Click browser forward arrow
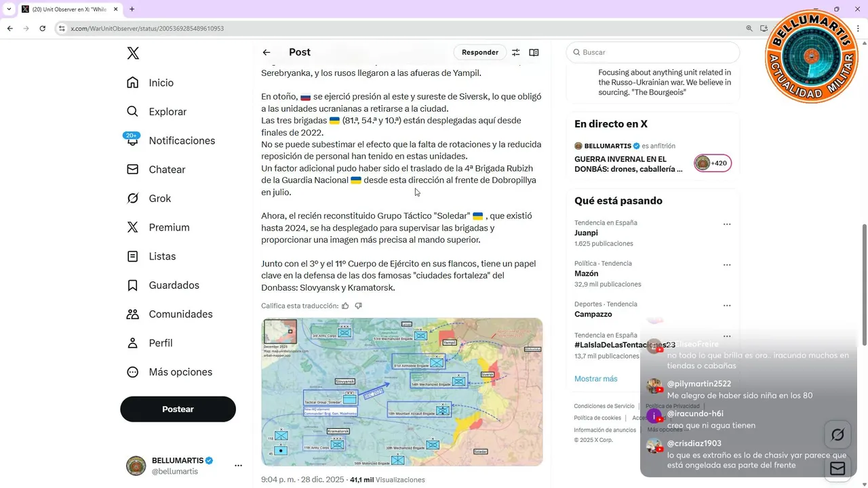 click(x=26, y=28)
